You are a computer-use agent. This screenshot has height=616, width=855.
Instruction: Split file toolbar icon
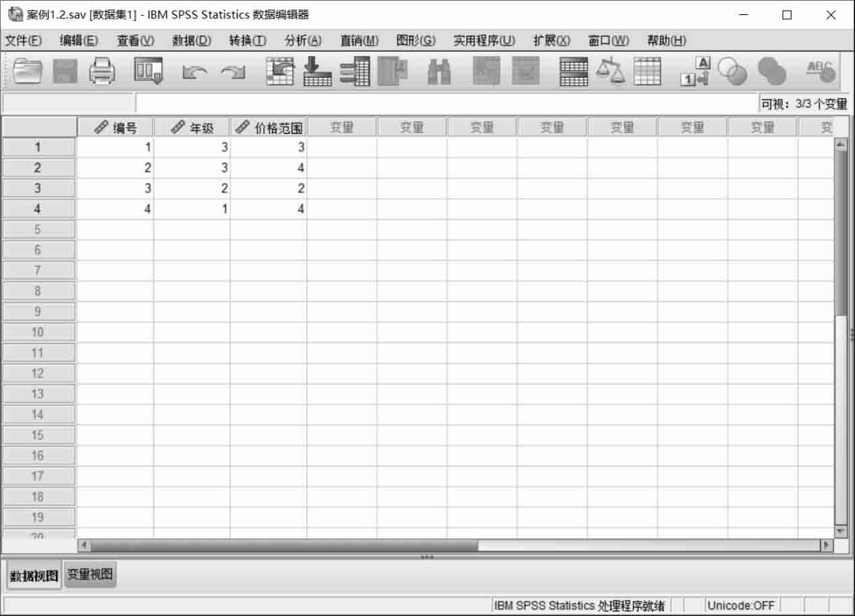[574, 71]
